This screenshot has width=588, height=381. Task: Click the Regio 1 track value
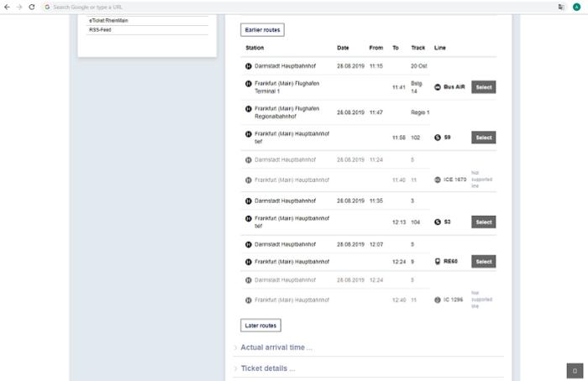420,112
